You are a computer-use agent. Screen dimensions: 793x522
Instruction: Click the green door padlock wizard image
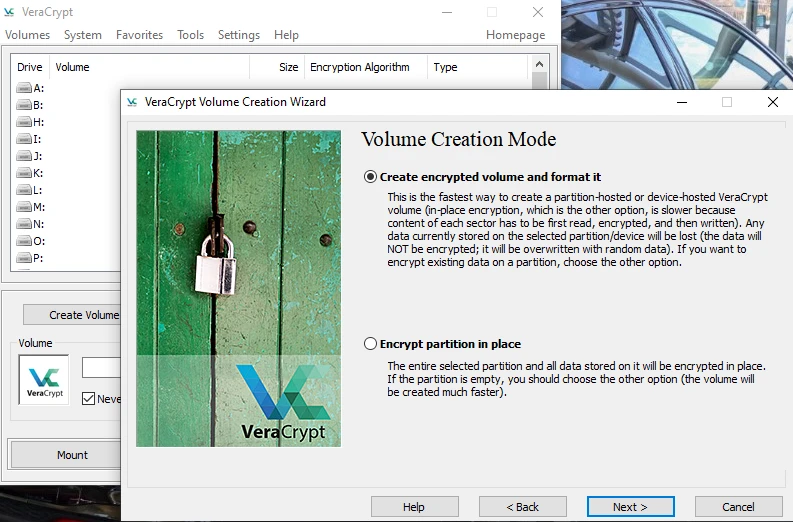pyautogui.click(x=239, y=288)
